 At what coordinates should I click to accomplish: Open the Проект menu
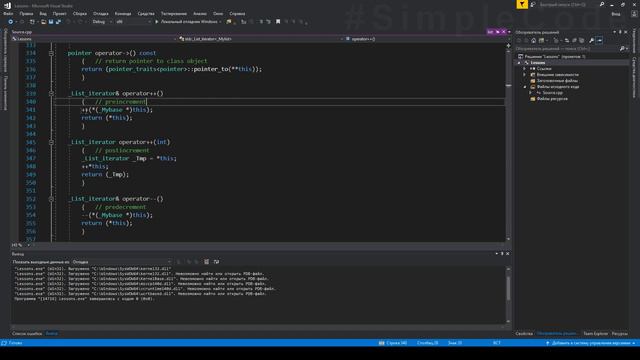(59, 13)
